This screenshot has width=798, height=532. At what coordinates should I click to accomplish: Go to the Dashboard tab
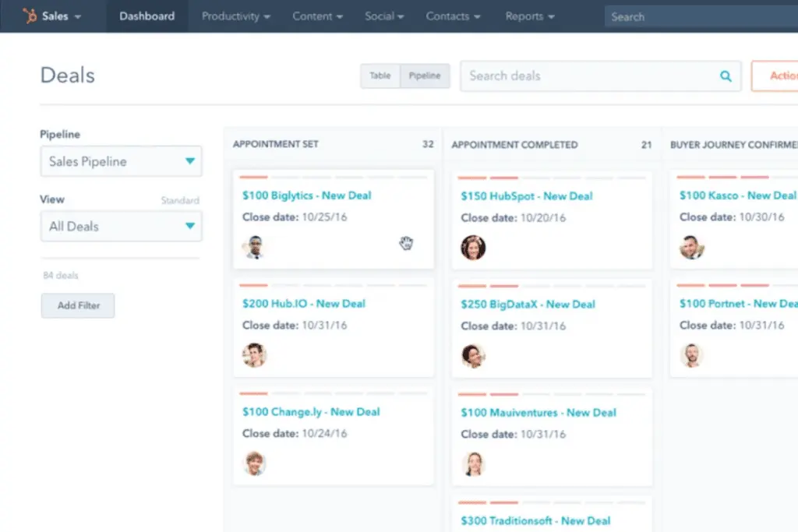tap(147, 16)
